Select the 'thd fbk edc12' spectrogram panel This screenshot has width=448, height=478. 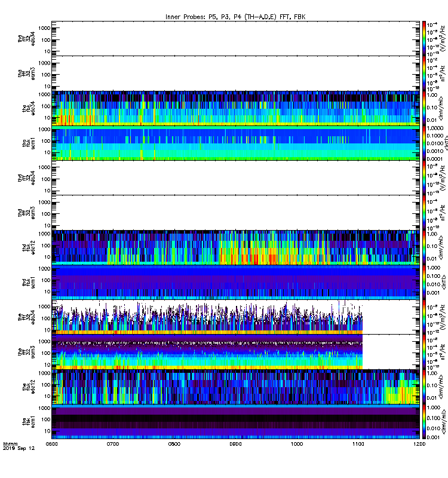click(x=235, y=247)
